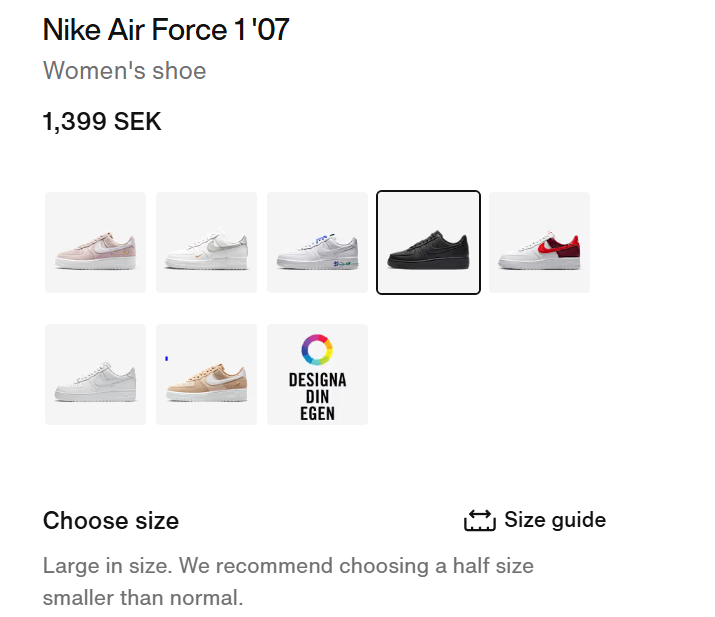
Task: Choose the white shoe with red swoosh
Action: [x=539, y=243]
